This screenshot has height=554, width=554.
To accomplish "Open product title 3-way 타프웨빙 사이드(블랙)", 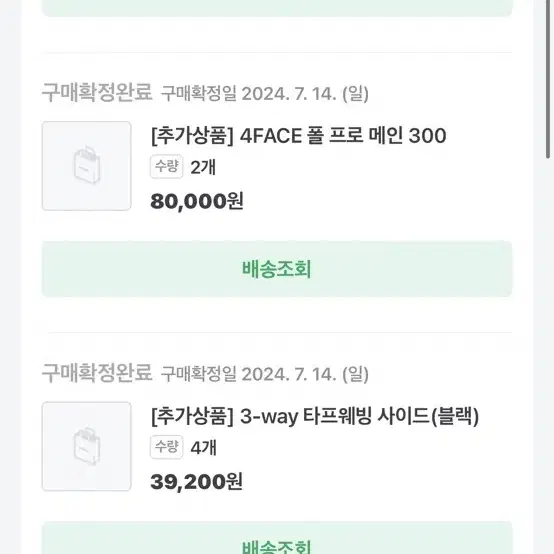I will (x=315, y=416).
